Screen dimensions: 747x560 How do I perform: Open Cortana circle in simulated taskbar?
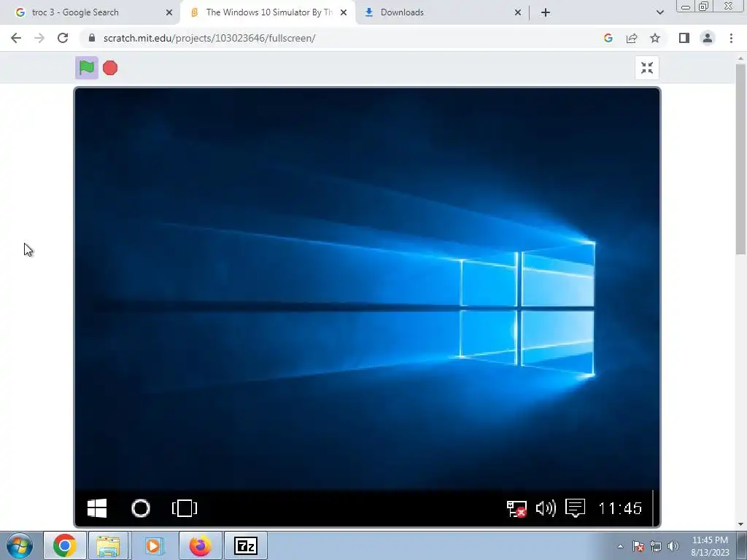pos(141,508)
